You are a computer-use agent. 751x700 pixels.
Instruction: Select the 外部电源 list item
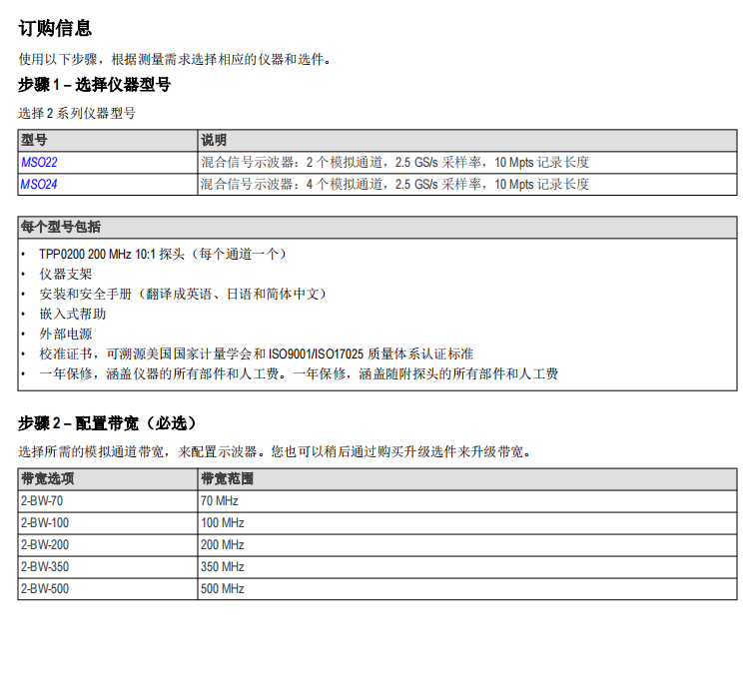(x=66, y=335)
